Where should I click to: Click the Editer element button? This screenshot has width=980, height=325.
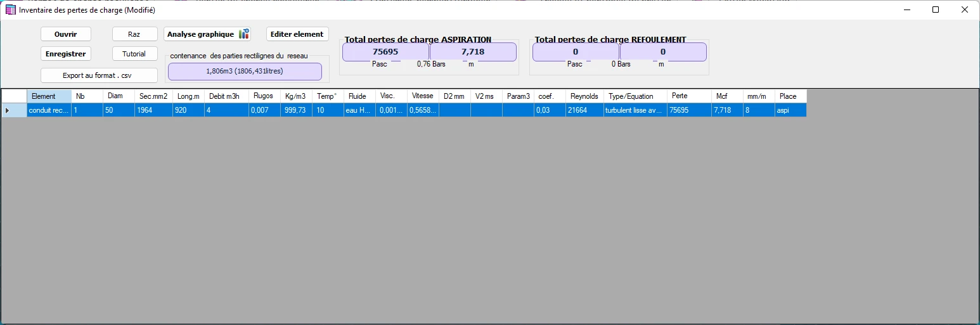pos(297,34)
